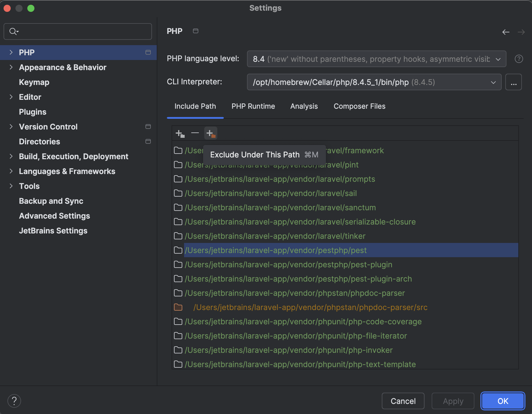Viewport: 532px width, 414px height.
Task: Click the forward navigation arrow at top right
Action: (x=521, y=32)
